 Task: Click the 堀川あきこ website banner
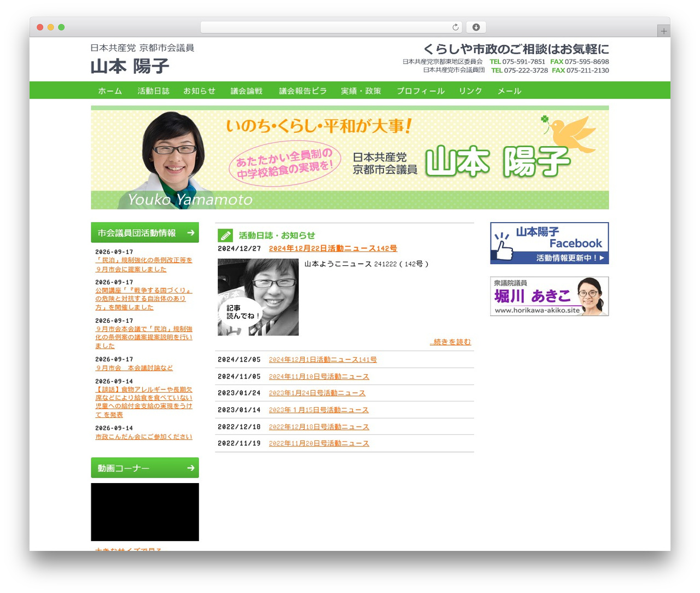coord(550,296)
